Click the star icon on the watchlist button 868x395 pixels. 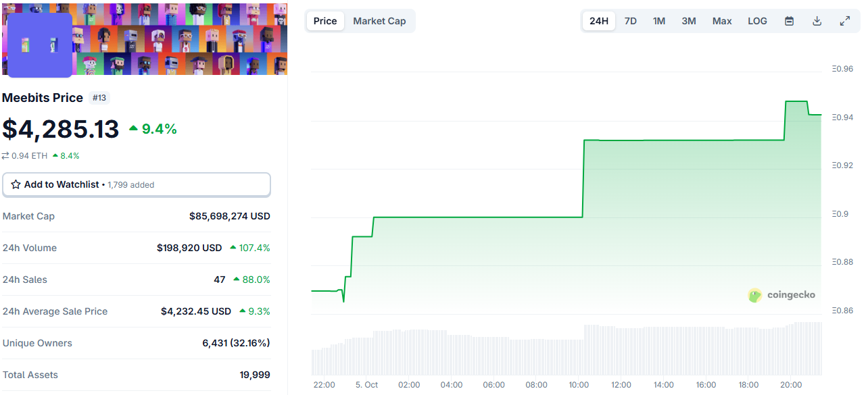(x=16, y=184)
